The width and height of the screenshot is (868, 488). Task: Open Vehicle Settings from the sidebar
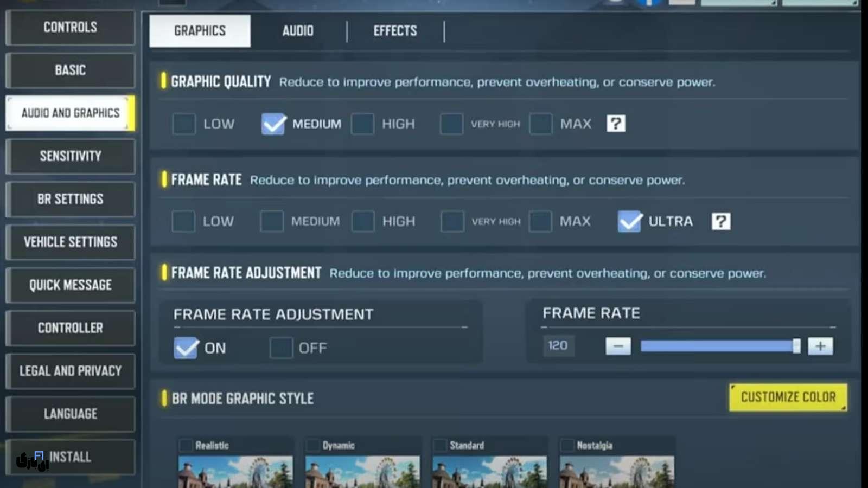pos(71,242)
